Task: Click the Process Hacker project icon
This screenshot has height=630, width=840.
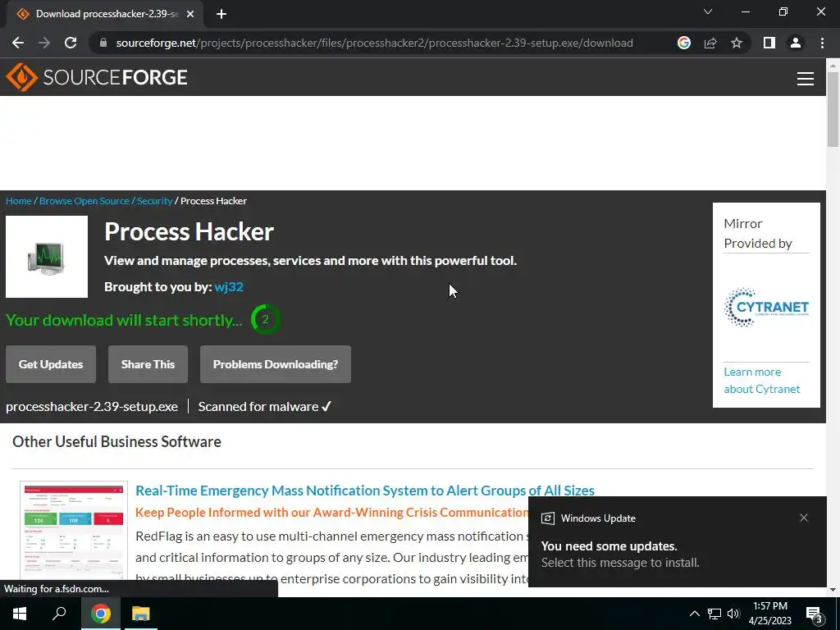Action: (x=47, y=257)
